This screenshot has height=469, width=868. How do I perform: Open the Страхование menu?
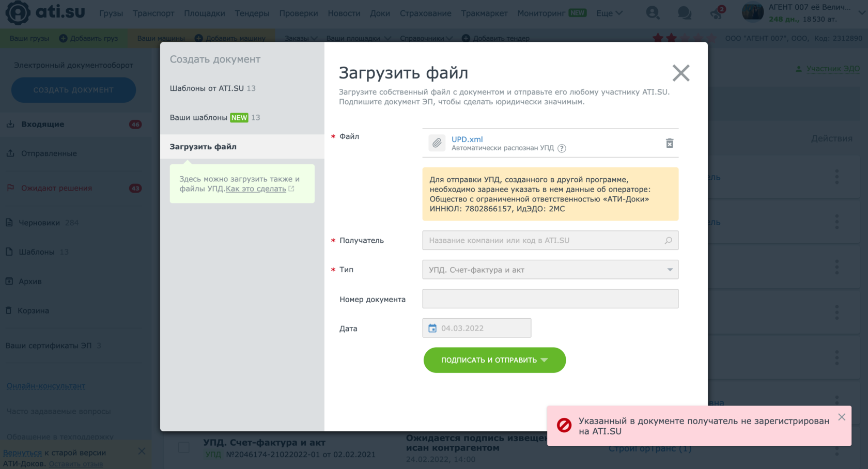coord(426,13)
